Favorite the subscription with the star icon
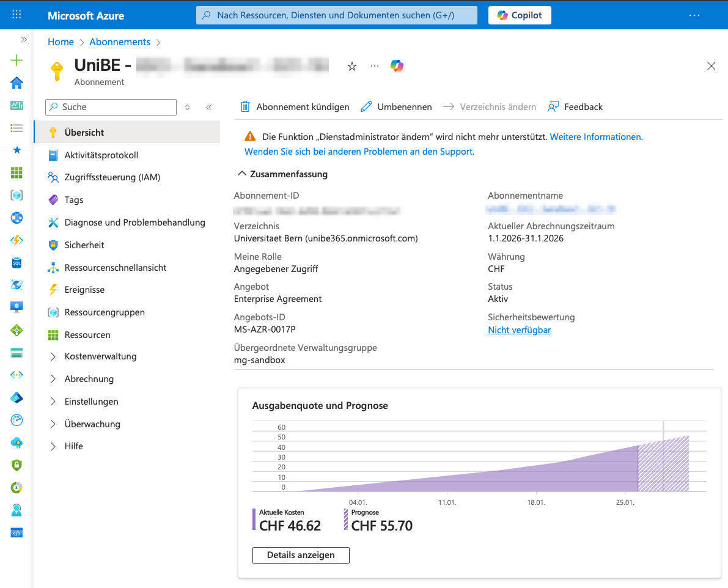 pos(352,66)
